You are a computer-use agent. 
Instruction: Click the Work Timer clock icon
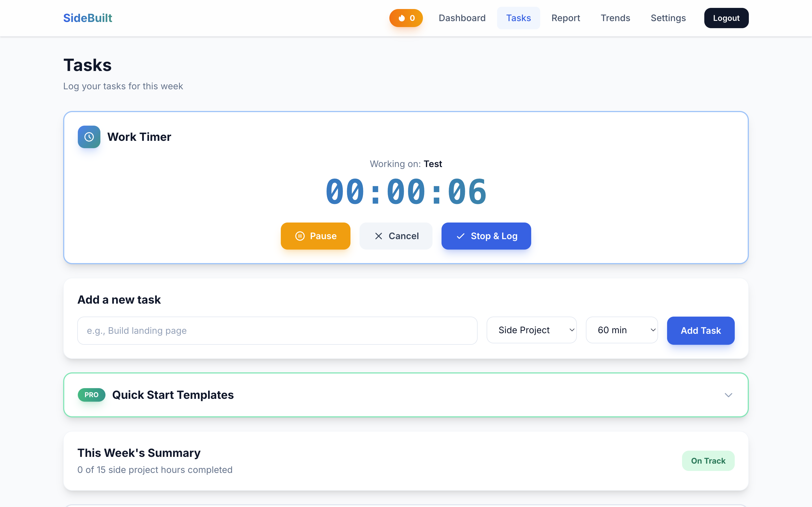point(89,137)
